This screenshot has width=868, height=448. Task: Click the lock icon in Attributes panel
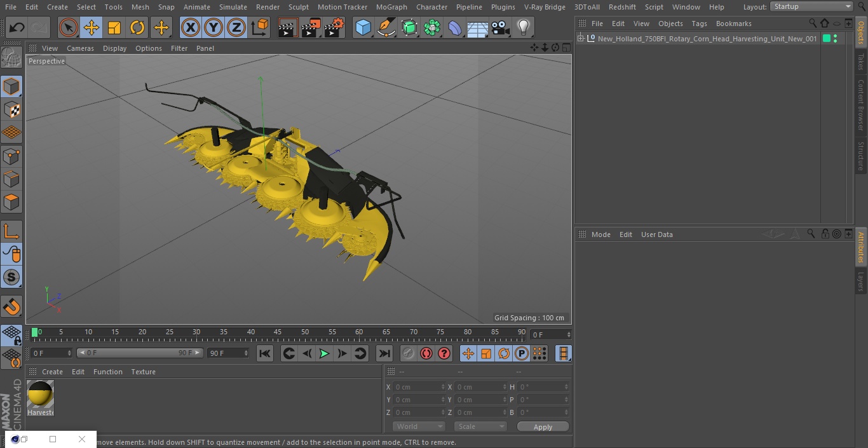[x=825, y=234]
